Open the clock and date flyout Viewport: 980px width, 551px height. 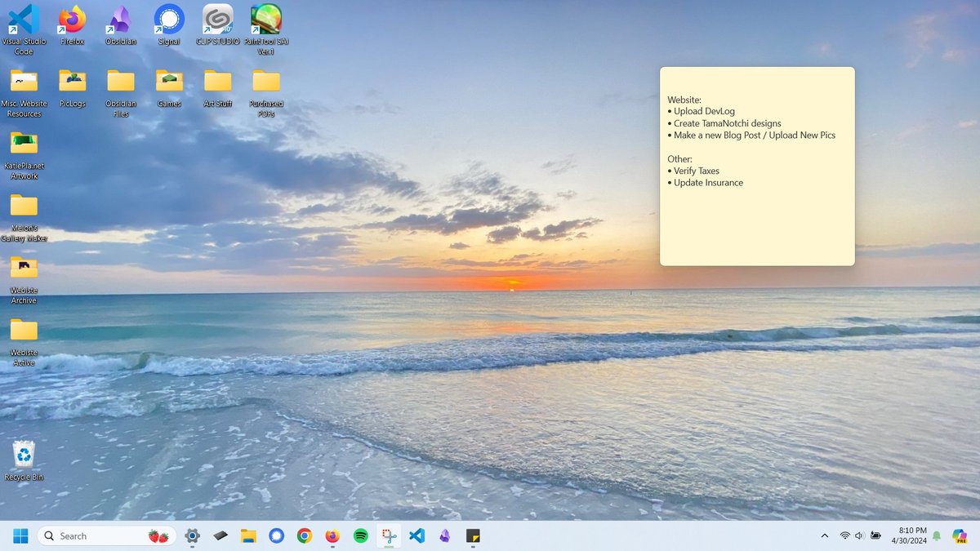point(911,536)
